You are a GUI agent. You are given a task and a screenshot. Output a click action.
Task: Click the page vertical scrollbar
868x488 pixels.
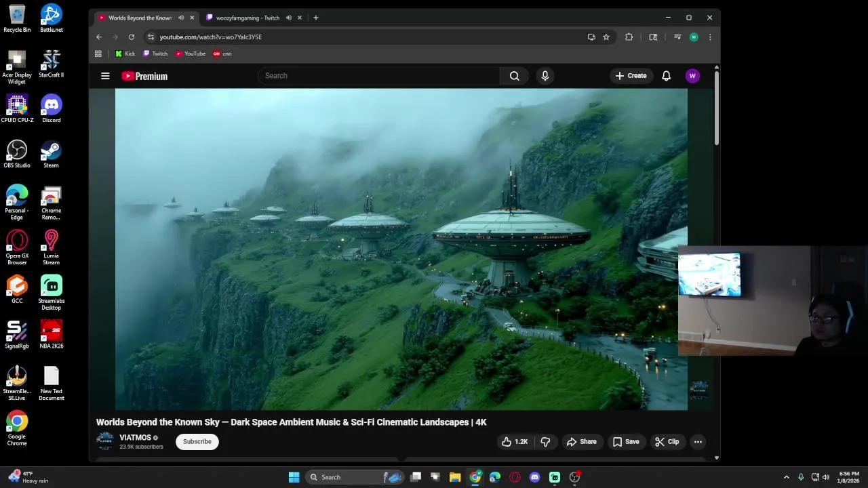tap(716, 108)
